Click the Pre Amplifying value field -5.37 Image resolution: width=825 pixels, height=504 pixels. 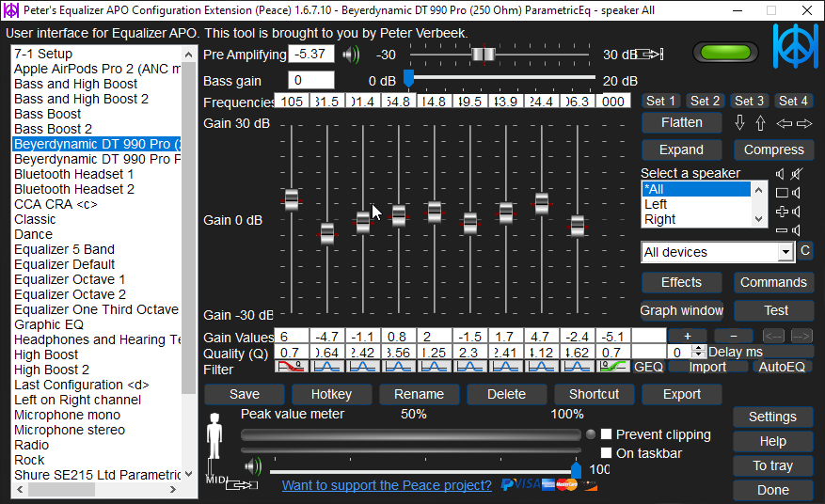click(311, 55)
